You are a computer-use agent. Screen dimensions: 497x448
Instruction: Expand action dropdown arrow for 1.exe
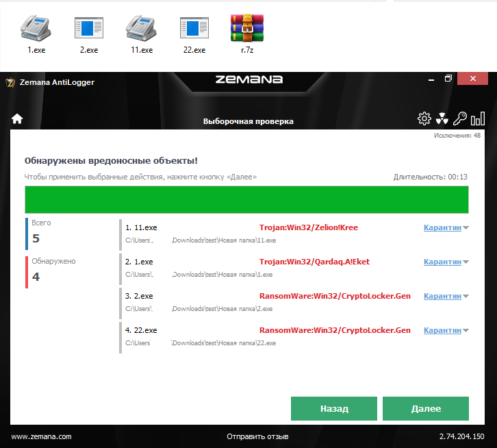[466, 262]
